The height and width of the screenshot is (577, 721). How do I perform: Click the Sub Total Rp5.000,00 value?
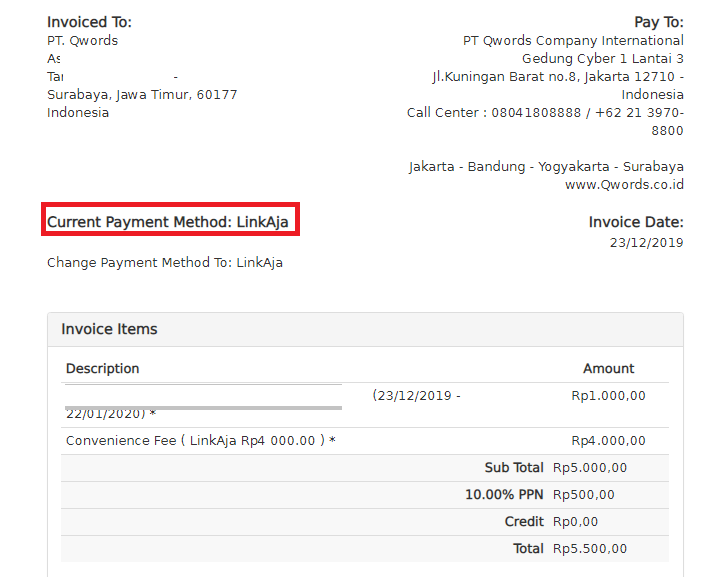pyautogui.click(x=590, y=467)
